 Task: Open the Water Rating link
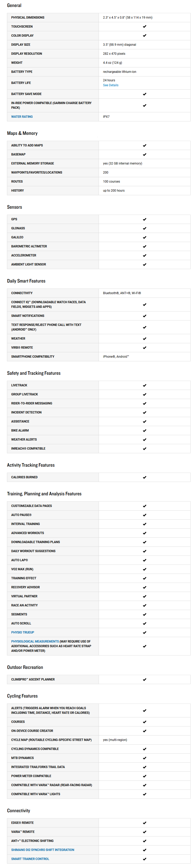click(x=22, y=116)
